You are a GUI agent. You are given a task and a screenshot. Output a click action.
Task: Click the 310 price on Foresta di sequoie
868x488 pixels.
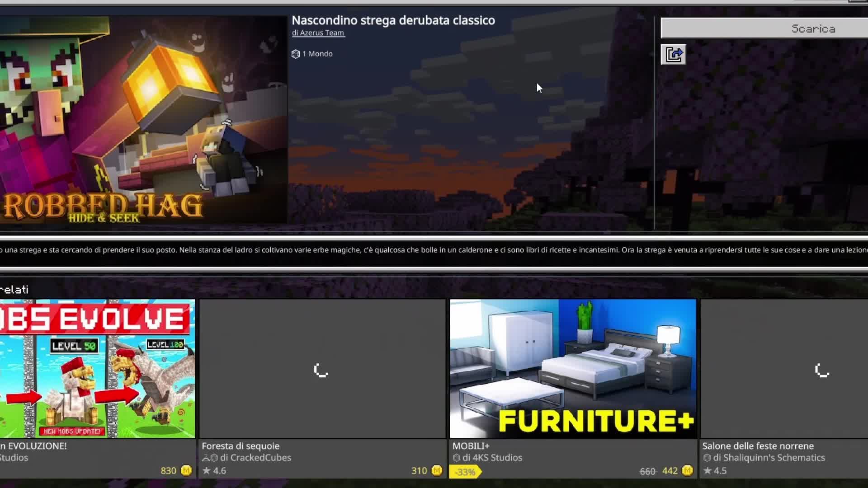[x=419, y=471]
